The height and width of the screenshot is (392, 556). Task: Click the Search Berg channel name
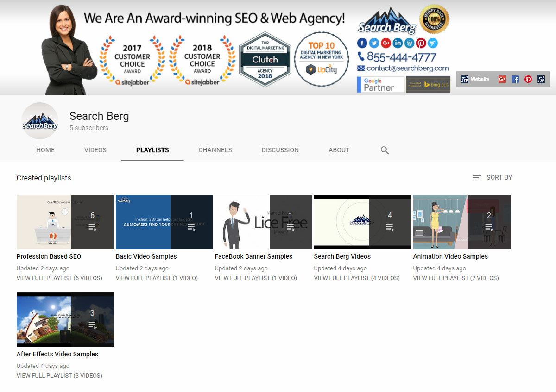[x=99, y=116]
